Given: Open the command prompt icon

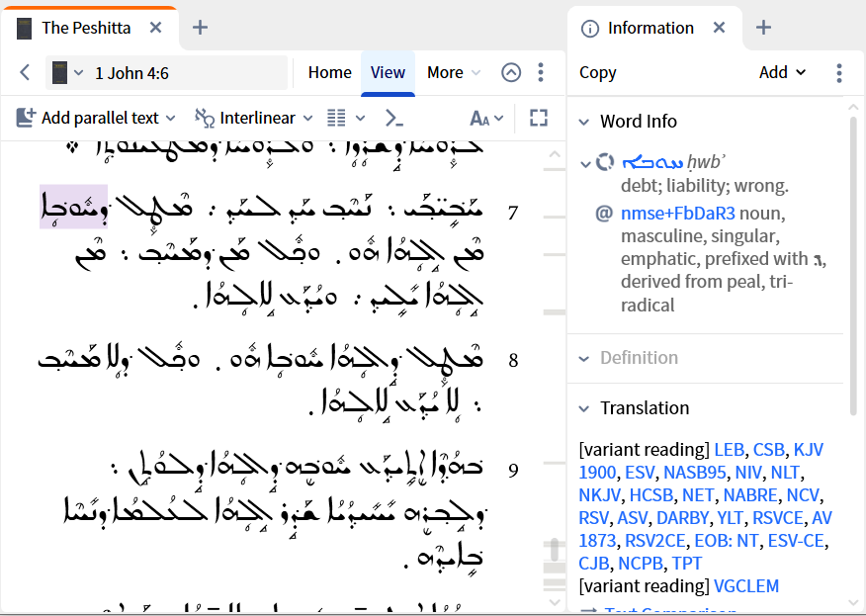Looking at the screenshot, I should [x=394, y=118].
